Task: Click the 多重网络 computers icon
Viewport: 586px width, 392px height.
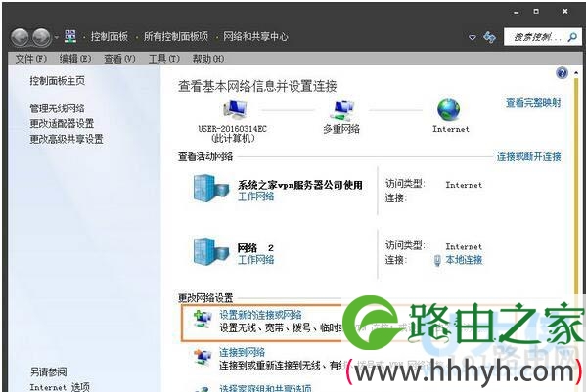Action: 341,110
